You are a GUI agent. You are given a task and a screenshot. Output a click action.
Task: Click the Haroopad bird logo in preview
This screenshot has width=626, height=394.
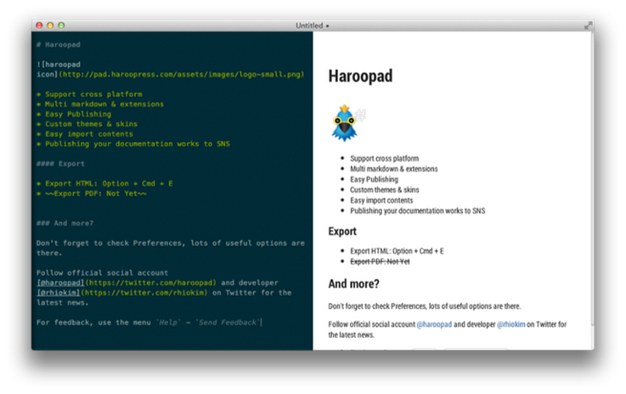[x=345, y=123]
